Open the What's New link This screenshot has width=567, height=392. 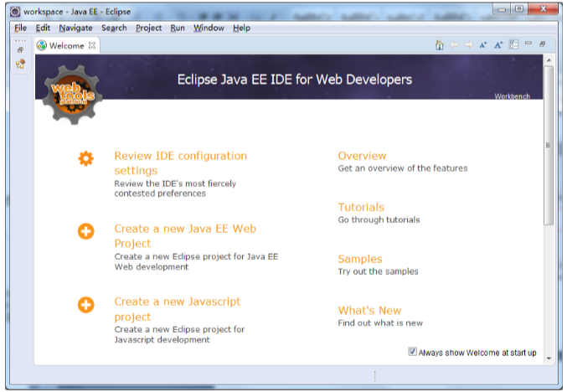(x=369, y=310)
